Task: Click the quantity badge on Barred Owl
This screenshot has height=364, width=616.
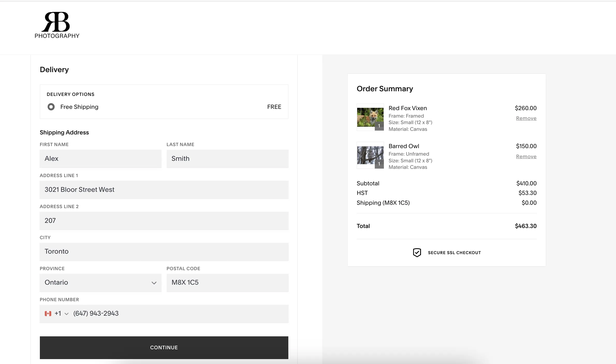Action: click(x=379, y=164)
